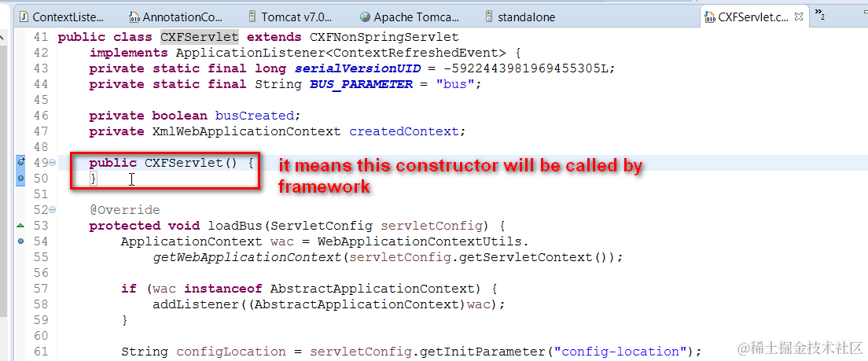Image resolution: width=868 pixels, height=361 pixels.
Task: Click the busCreated field on line 46
Action: [x=255, y=116]
